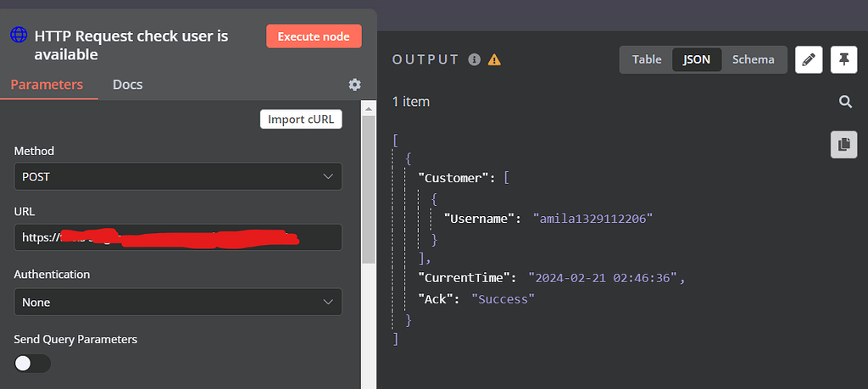Click the output warning triangle icon
The height and width of the screenshot is (389, 868).
coord(494,59)
